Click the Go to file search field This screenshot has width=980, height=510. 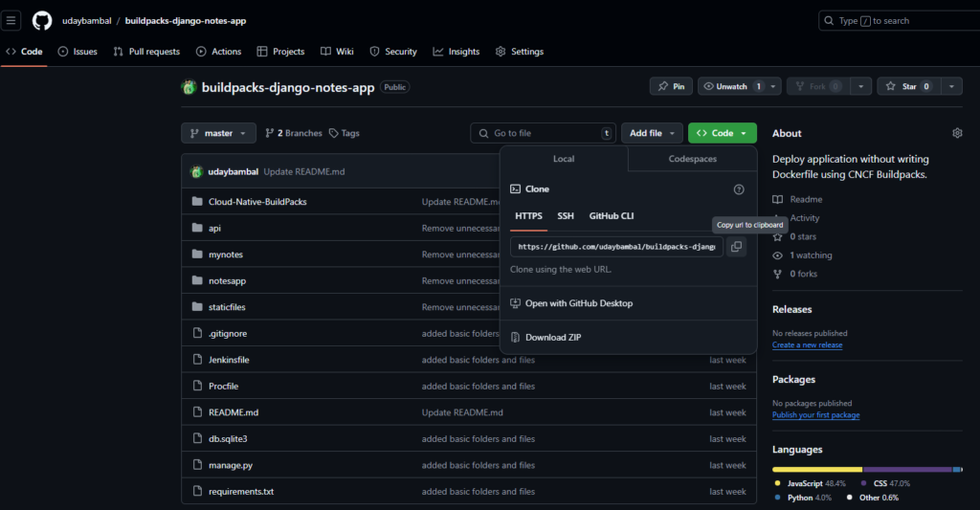click(544, 133)
